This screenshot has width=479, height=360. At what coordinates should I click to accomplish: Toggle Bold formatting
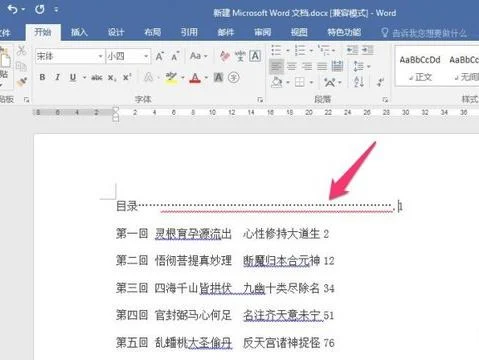coord(42,77)
